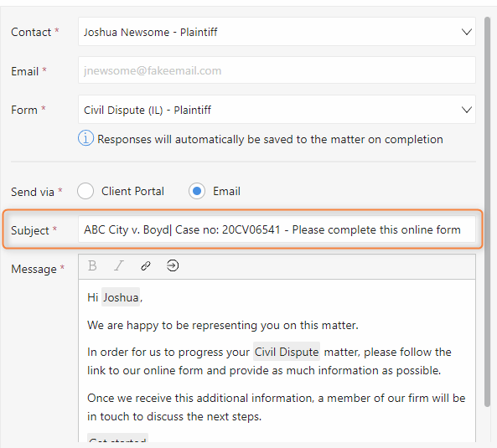Click the vertical scrollbar on the right
This screenshot has height=448, width=497.
(x=488, y=212)
